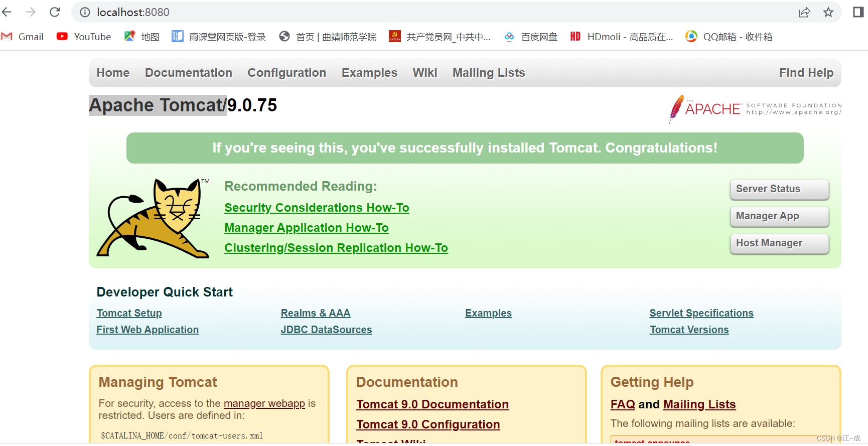Click the $CATALINA_HOME/conf/tomcat-users.xml path text
The height and width of the screenshot is (446, 868).
[x=182, y=435]
